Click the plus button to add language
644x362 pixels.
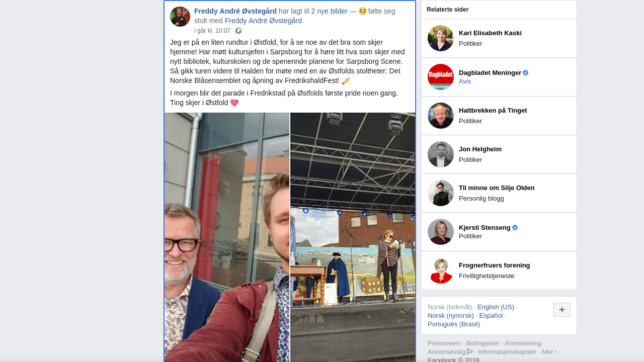tap(562, 310)
